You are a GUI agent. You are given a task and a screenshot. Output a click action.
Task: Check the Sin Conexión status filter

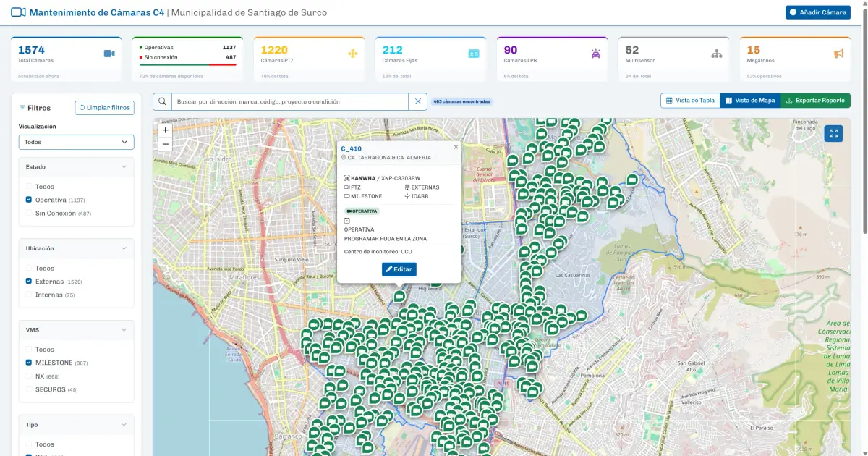tap(29, 214)
